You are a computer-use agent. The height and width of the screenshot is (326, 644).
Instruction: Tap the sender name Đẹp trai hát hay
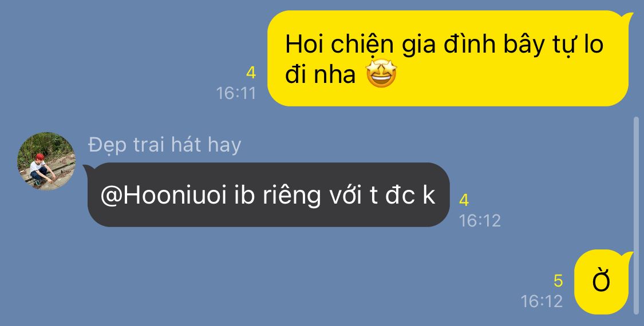pyautogui.click(x=165, y=145)
